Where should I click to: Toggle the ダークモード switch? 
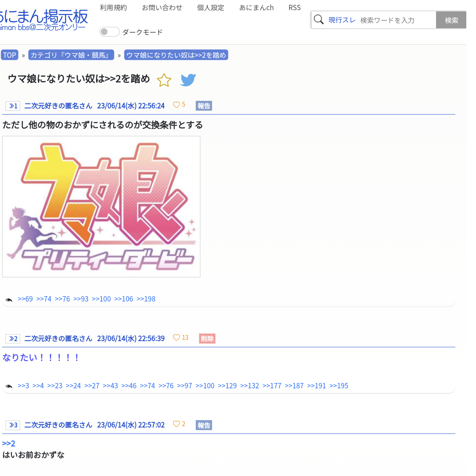109,32
